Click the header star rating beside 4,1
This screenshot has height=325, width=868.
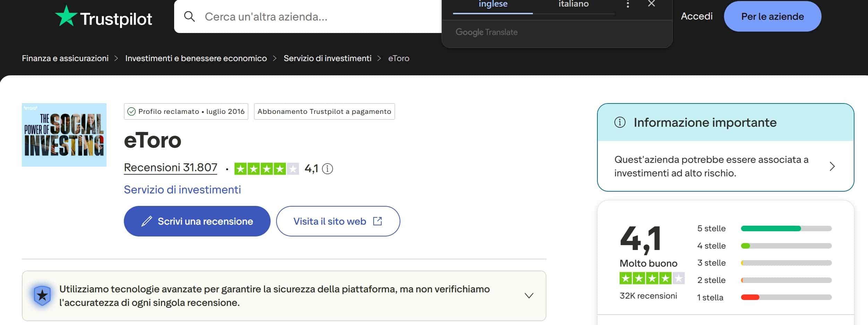(266, 169)
